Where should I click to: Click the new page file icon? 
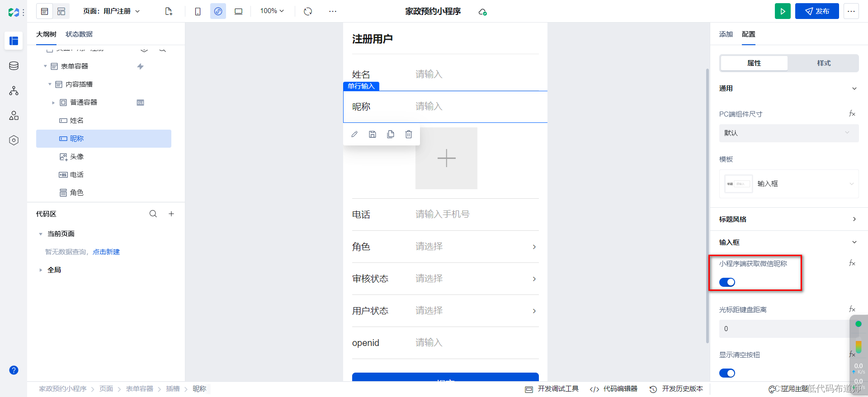[x=169, y=11]
